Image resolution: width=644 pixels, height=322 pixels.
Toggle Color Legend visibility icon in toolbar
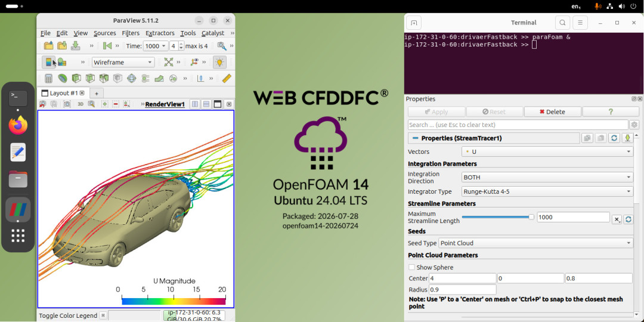click(x=48, y=62)
